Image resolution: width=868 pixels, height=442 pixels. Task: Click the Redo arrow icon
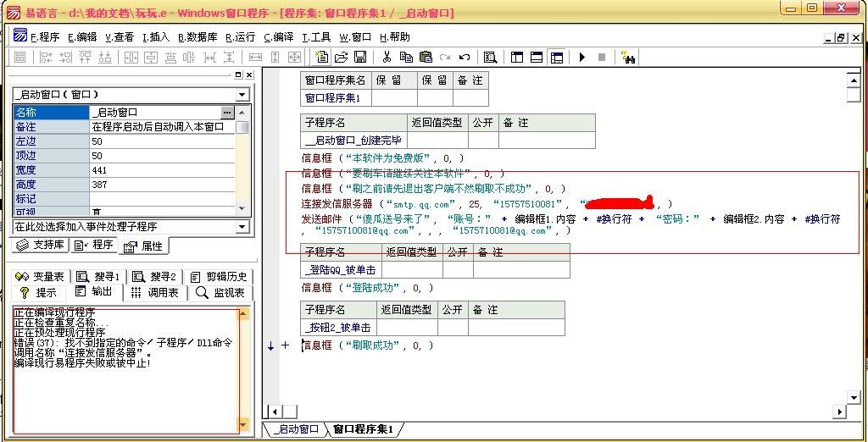click(445, 57)
